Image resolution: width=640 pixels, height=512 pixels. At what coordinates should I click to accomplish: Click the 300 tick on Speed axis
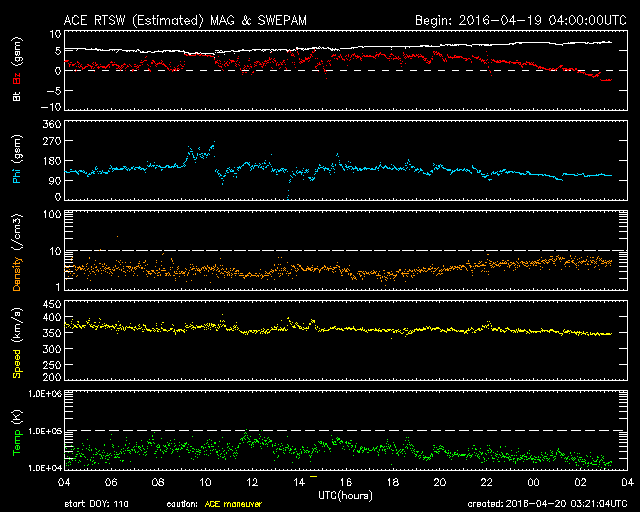[x=52, y=349]
